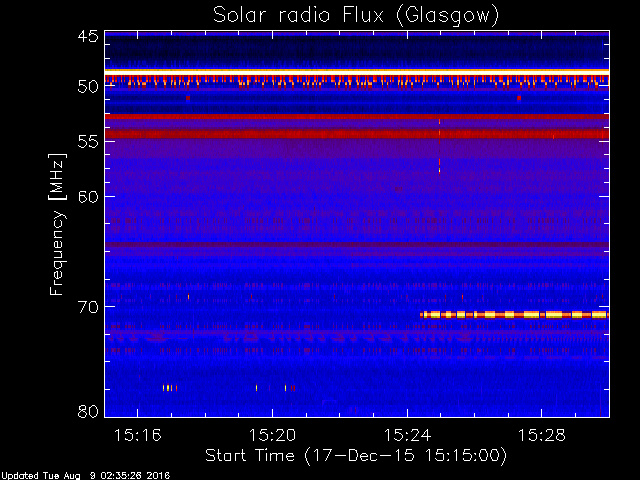Click the 60 frequency tick label
640x480 pixels.
[88, 197]
